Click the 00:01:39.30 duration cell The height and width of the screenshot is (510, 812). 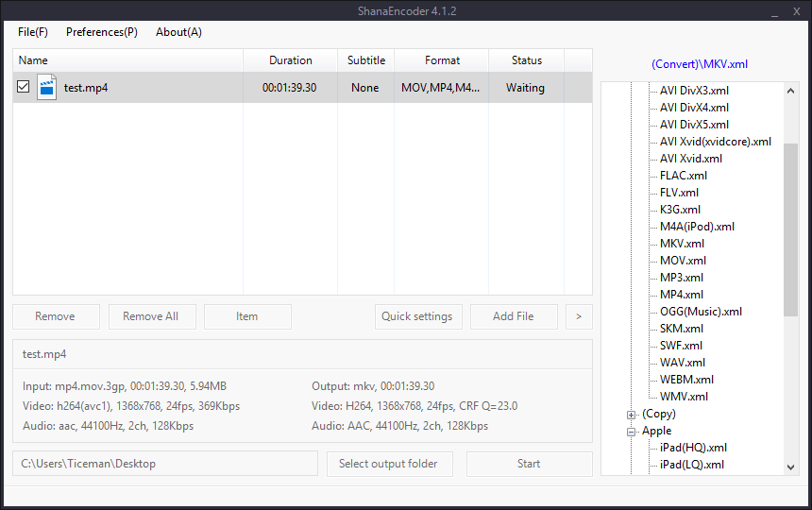[x=290, y=88]
